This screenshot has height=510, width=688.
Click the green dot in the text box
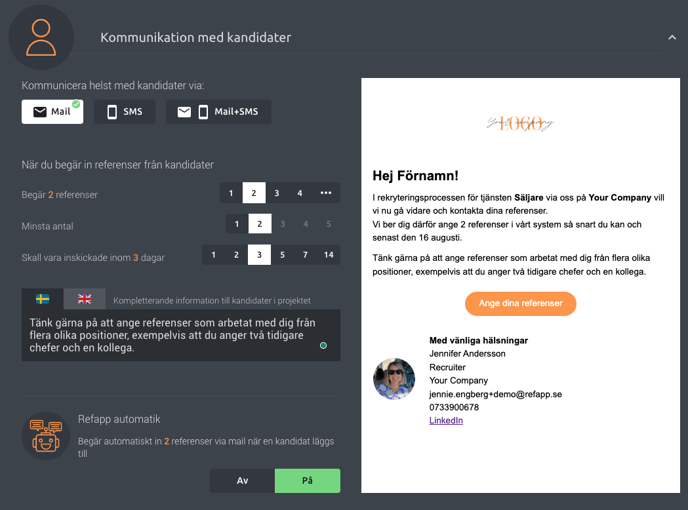(x=323, y=345)
